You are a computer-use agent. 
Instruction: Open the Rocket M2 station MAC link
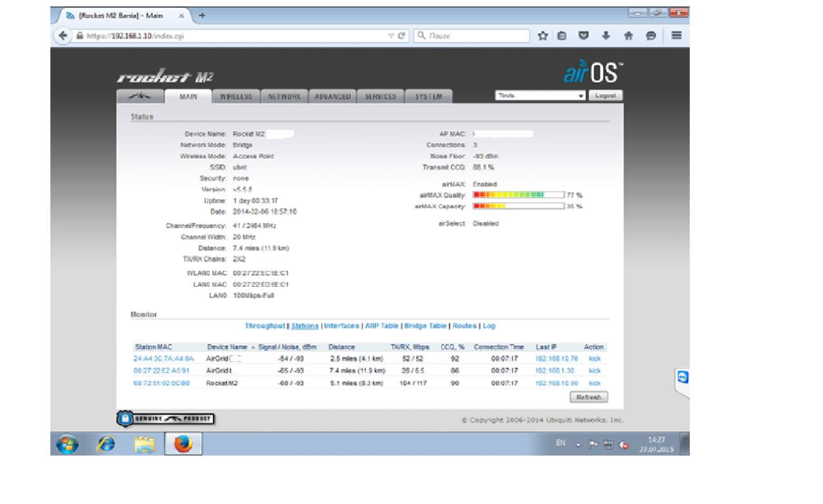[161, 383]
